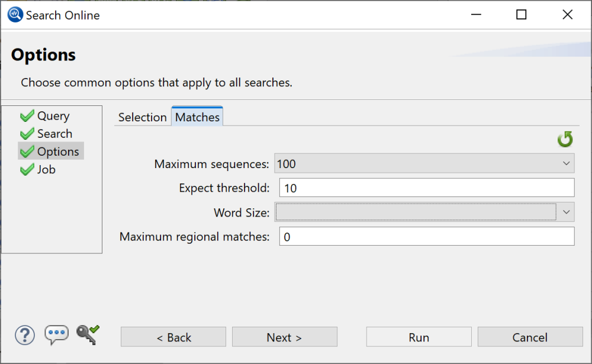The height and width of the screenshot is (364, 592).
Task: Click the green checkmark beside Job
Action: point(27,169)
